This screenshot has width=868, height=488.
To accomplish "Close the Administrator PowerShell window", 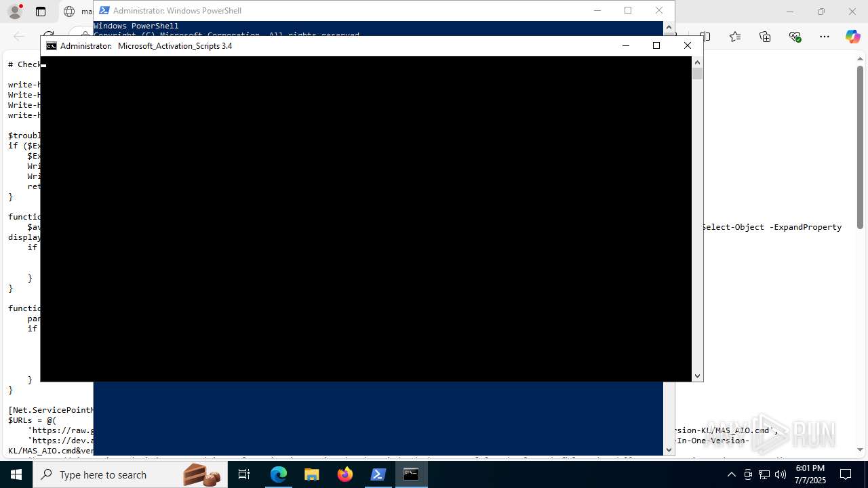I will tap(658, 10).
